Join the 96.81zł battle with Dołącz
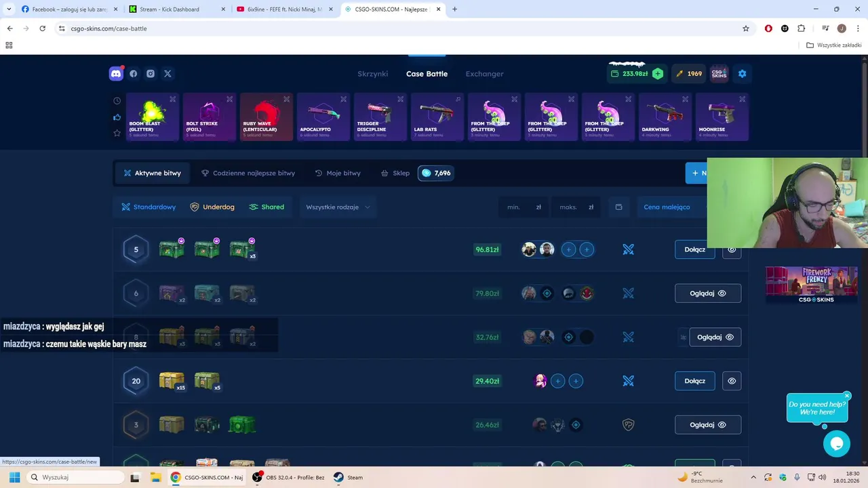 [x=694, y=249]
